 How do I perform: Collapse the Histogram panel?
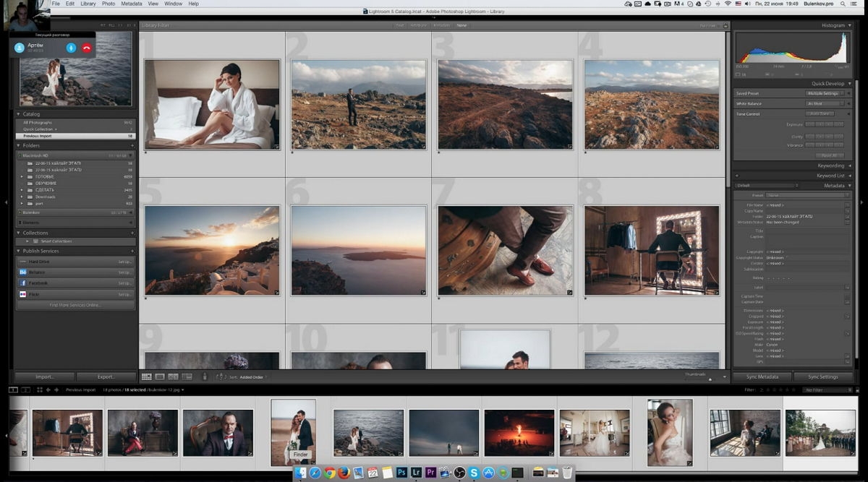(850, 25)
